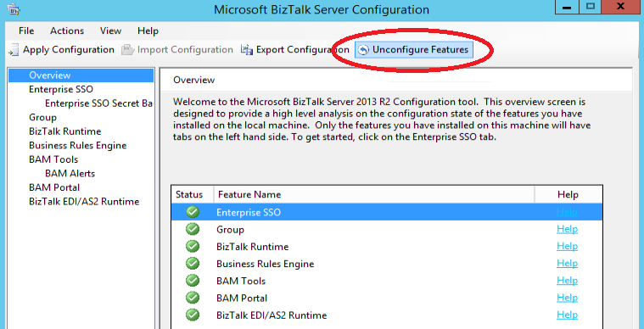Select the Enterprise SSO feature row text
This screenshot has height=329, width=644.
click(x=249, y=213)
